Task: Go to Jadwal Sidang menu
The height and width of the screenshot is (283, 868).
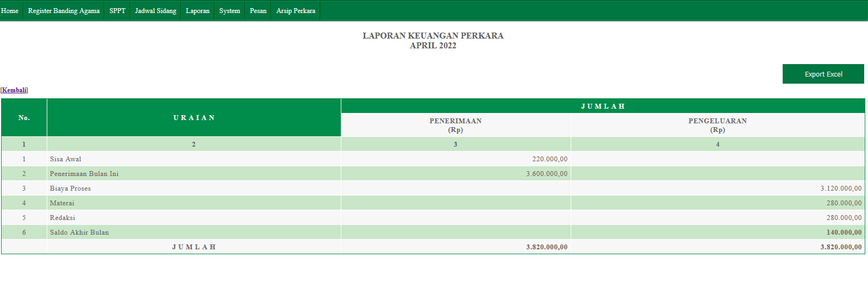Action: click(155, 11)
